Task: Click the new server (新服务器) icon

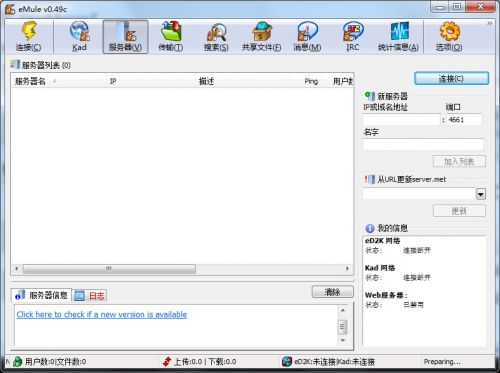Action: 370,96
